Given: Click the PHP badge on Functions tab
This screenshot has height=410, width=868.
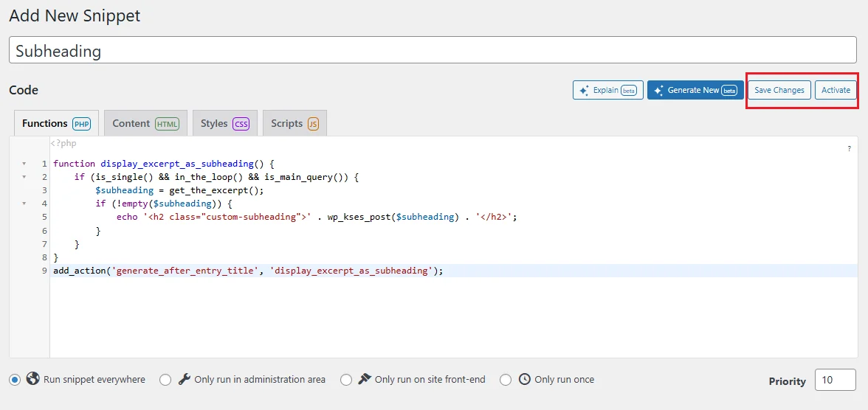Looking at the screenshot, I should click(81, 124).
